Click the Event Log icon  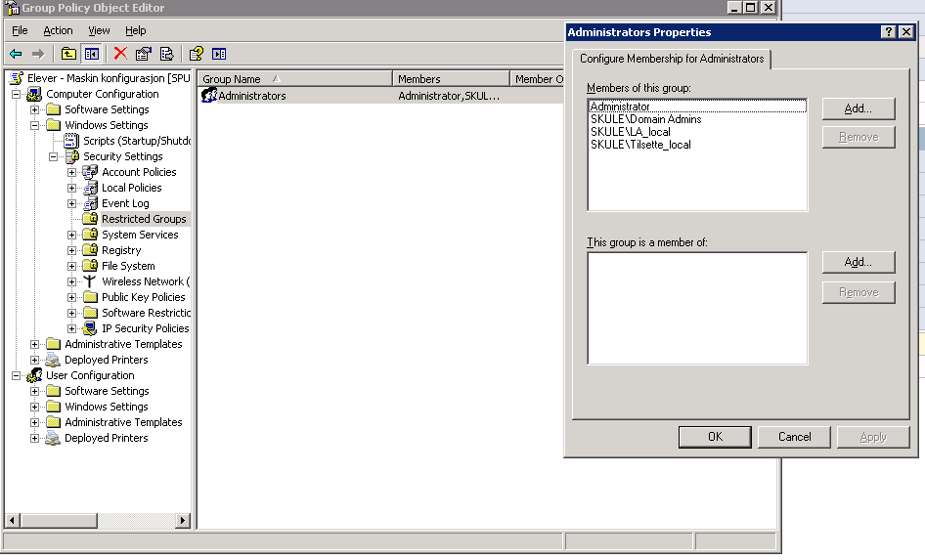point(90,203)
